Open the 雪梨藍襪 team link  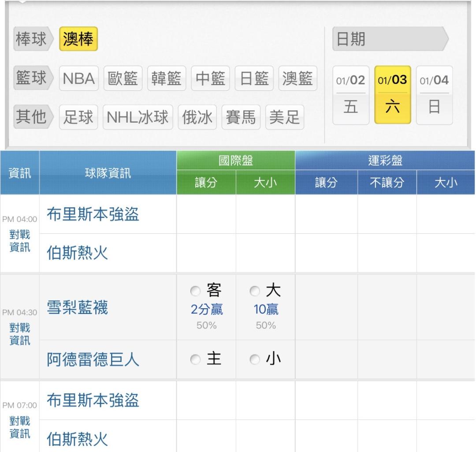click(x=77, y=308)
